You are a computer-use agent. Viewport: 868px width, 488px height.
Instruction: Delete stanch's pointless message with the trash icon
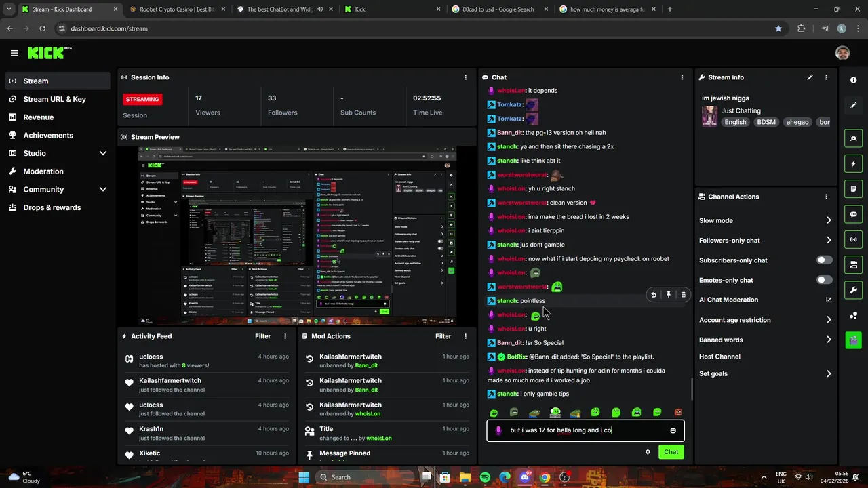click(x=683, y=295)
